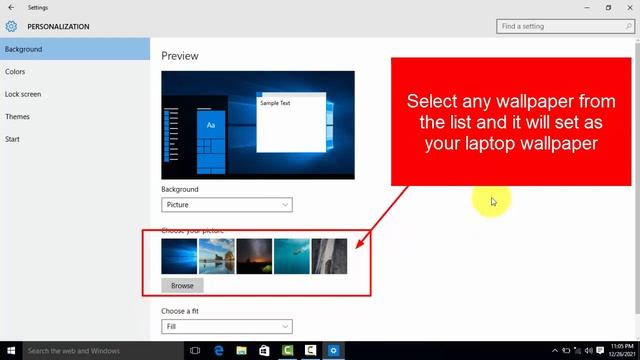This screenshot has width=640, height=360.
Task: Select the Windows logo blue wallpaper thumbnail
Action: click(x=179, y=256)
